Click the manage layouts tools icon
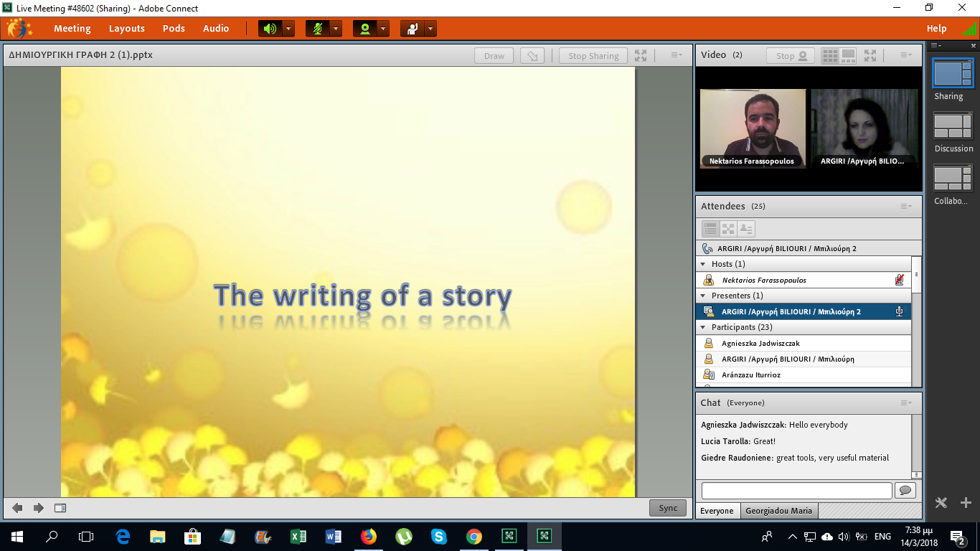This screenshot has width=980, height=551. 941,503
